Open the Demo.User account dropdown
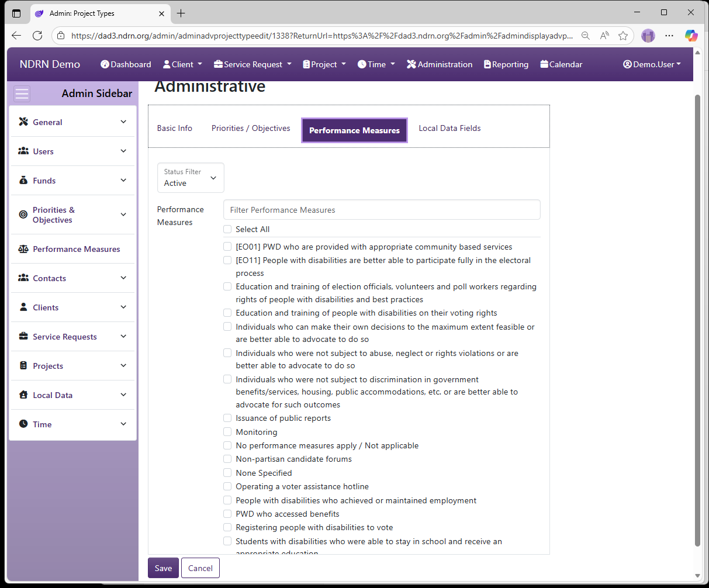Viewport: 709px width, 588px height. [652, 64]
